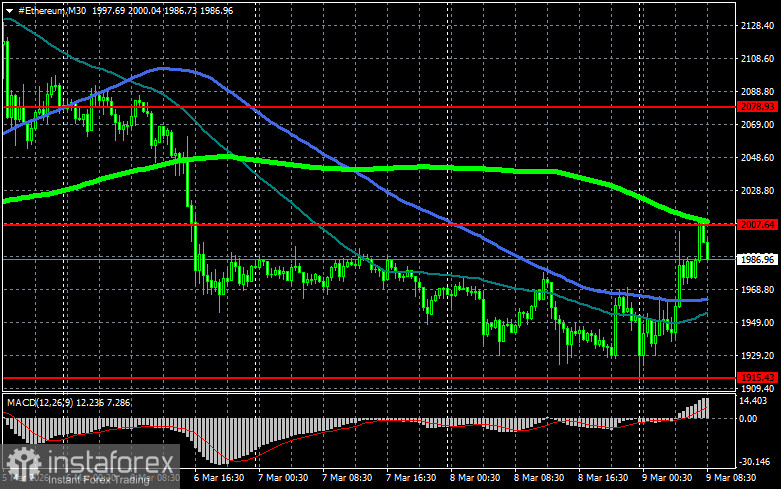Screen dimensions: 781x489
Task: Click the MACD scale value 14.403
Action: pos(753,401)
